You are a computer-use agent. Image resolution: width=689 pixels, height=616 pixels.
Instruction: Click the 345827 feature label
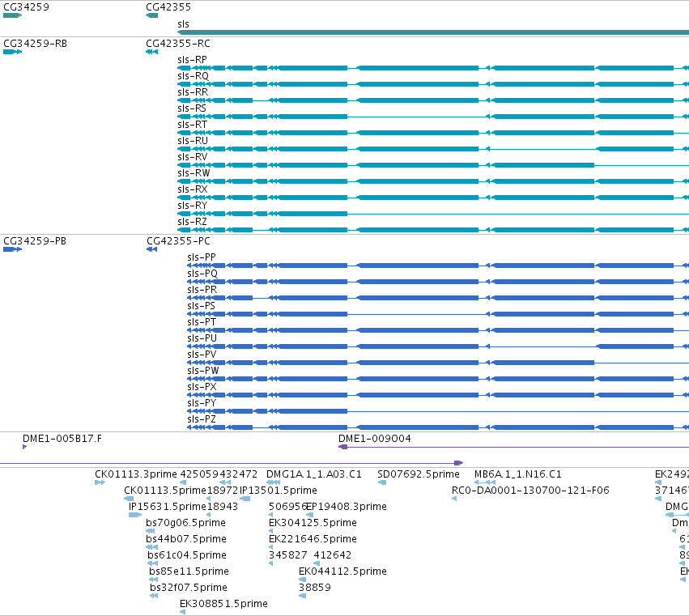[x=287, y=555]
